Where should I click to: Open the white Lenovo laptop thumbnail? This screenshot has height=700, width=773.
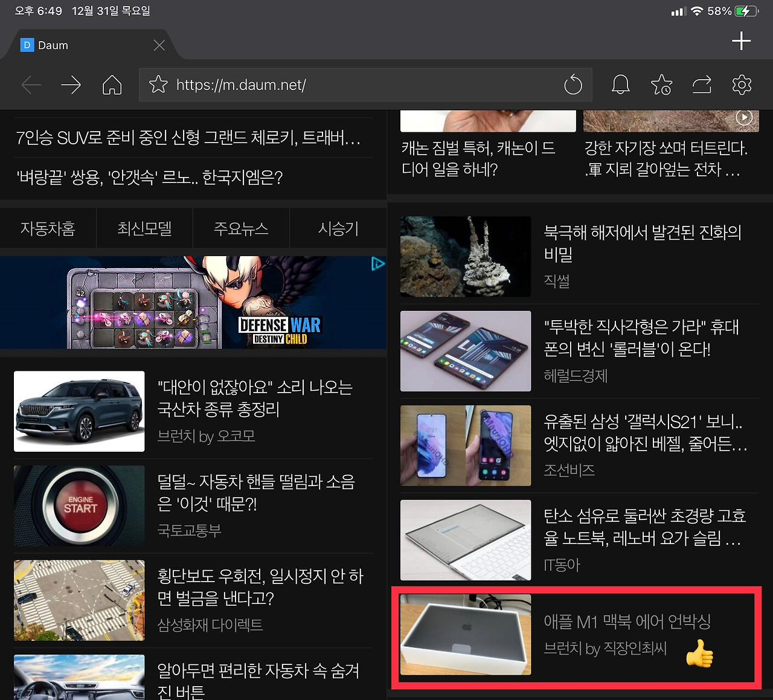466,540
